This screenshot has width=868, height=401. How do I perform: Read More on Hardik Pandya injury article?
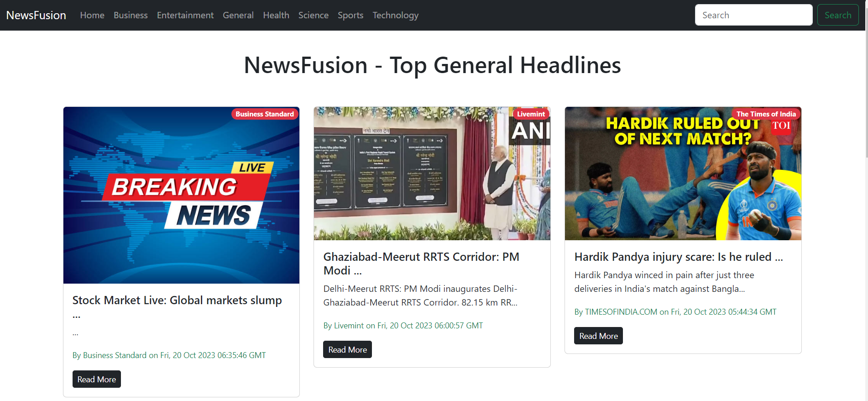pos(598,336)
